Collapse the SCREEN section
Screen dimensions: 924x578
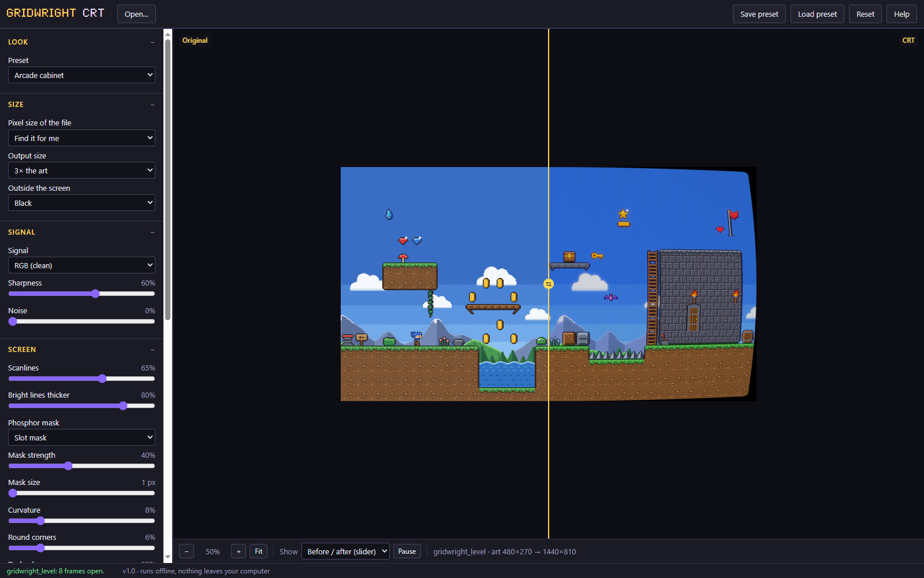152,350
